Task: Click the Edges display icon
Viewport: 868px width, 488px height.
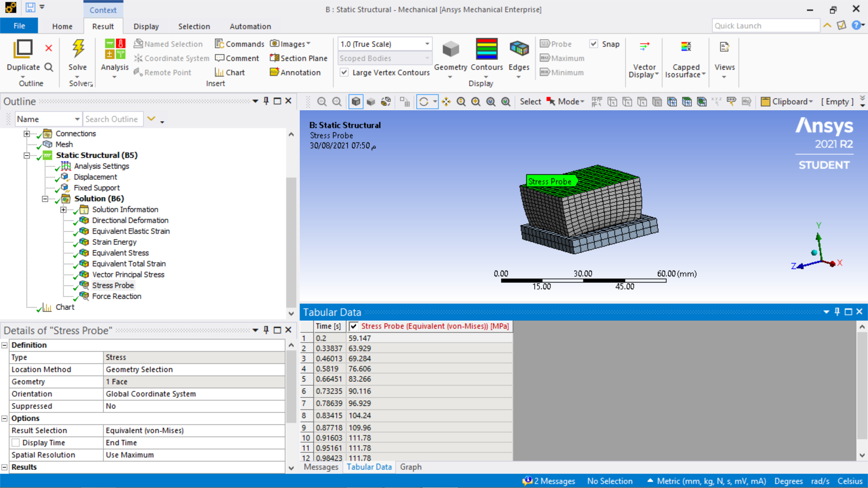Action: coord(519,49)
